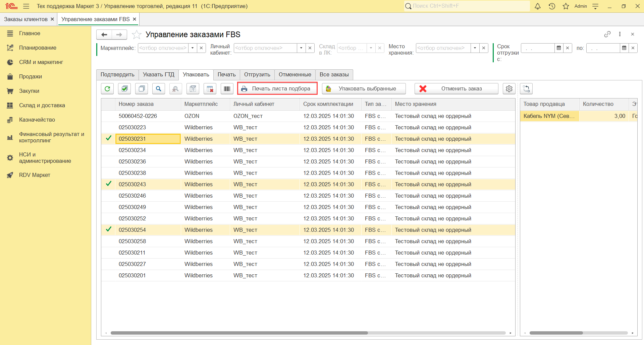The height and width of the screenshot is (345, 644).
Task: Open Склад и доставка section
Action: pyautogui.click(x=42, y=105)
